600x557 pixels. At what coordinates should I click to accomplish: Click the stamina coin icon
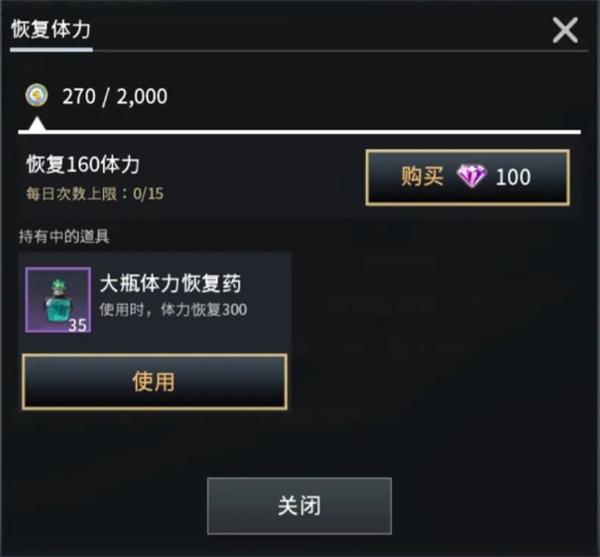pyautogui.click(x=37, y=96)
